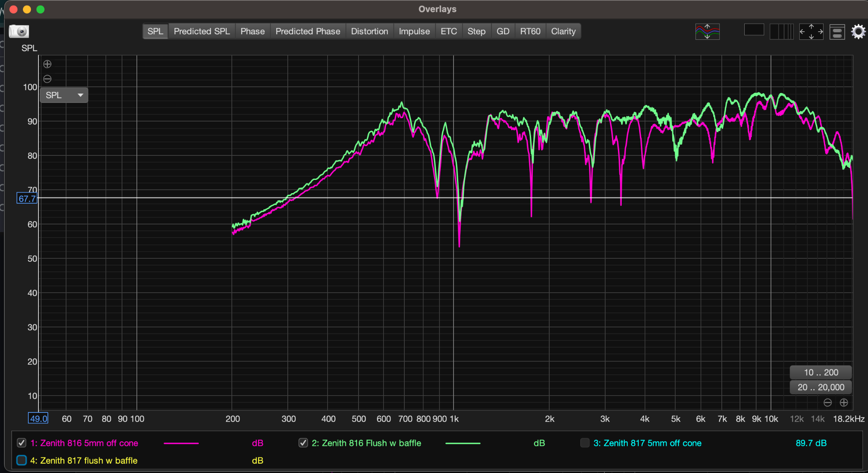This screenshot has height=473, width=868.
Task: Set range with 10 .. 200 button
Action: (x=821, y=372)
